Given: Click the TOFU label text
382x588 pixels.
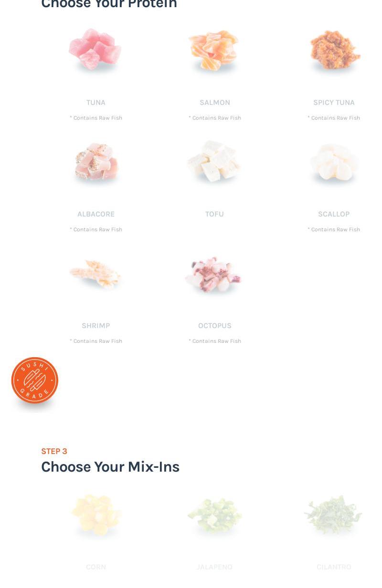Looking at the screenshot, I should tap(214, 214).
